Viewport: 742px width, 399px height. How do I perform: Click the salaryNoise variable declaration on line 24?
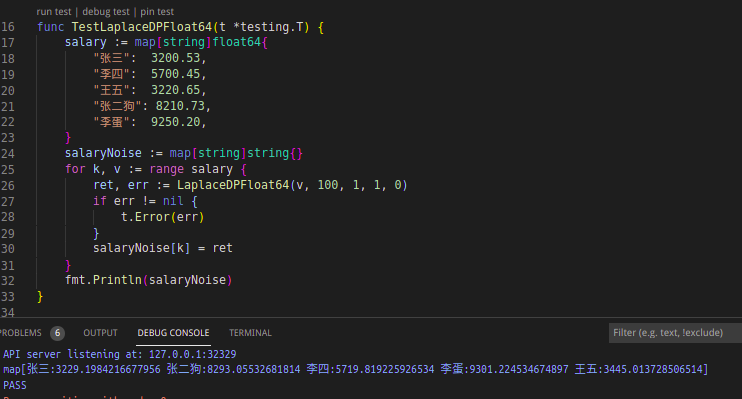click(103, 153)
